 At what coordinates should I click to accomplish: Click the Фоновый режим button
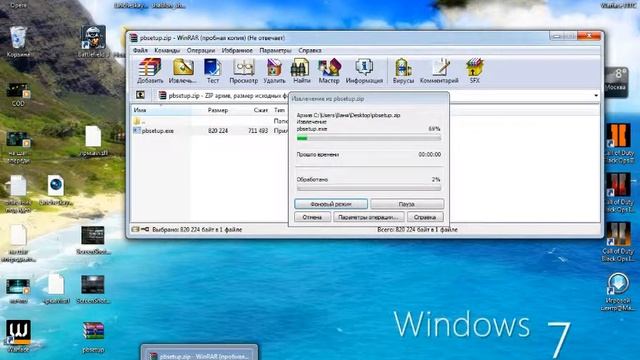(x=331, y=204)
